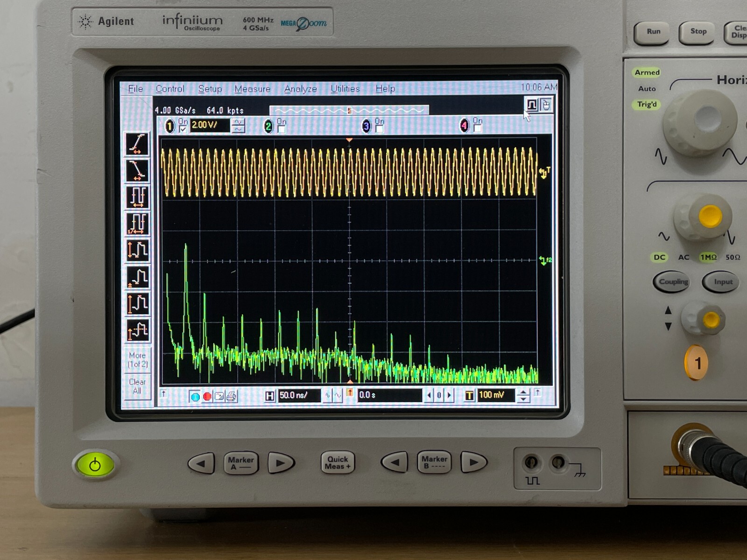The width and height of the screenshot is (747, 560).
Task: Click the printer icon in bottom toolbar
Action: pos(231,397)
